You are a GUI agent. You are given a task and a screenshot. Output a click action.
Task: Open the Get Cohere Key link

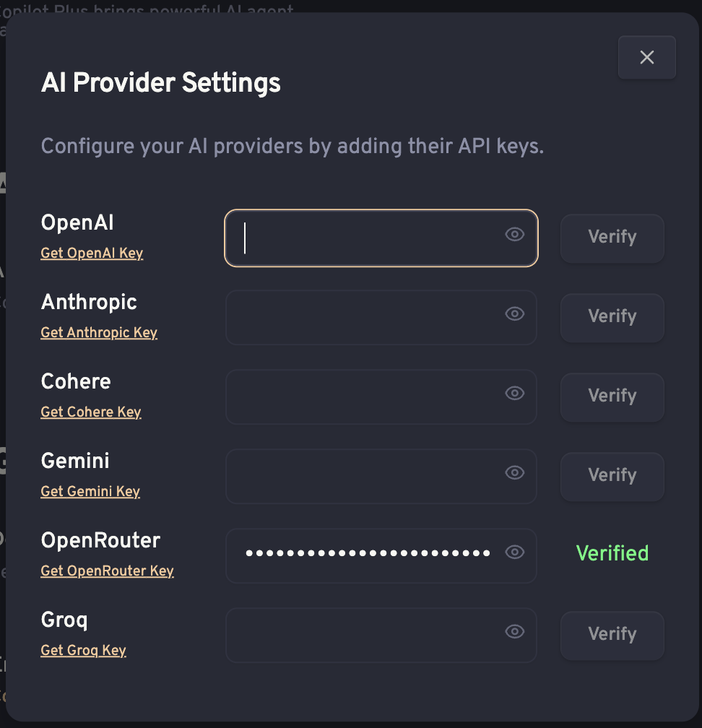click(91, 412)
